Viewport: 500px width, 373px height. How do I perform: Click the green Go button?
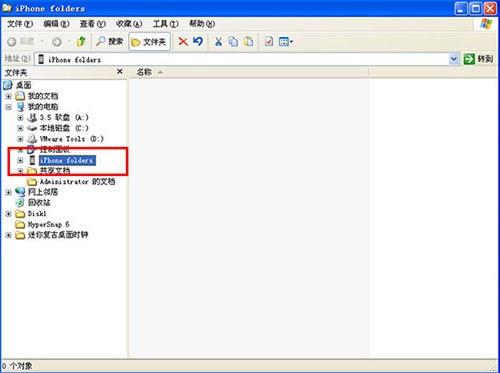[x=478, y=59]
